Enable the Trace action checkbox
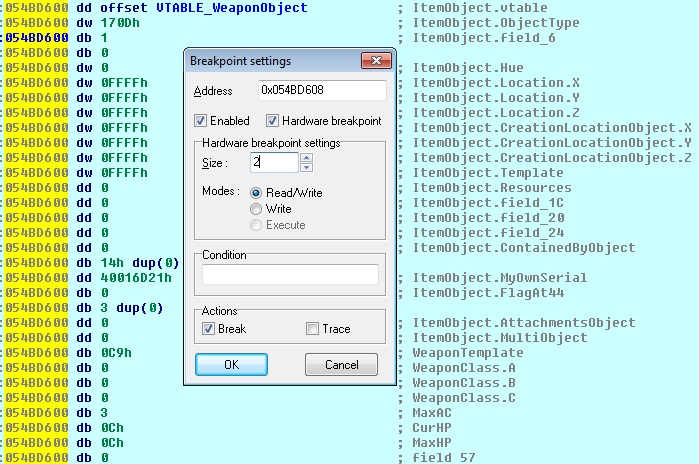Screen dimensions: 699x464 [x=313, y=328]
